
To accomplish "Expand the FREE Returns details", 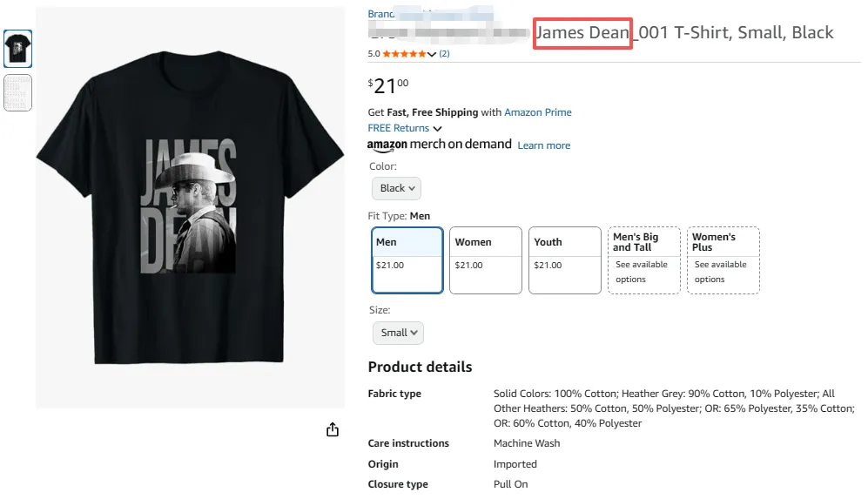I will tap(405, 128).
